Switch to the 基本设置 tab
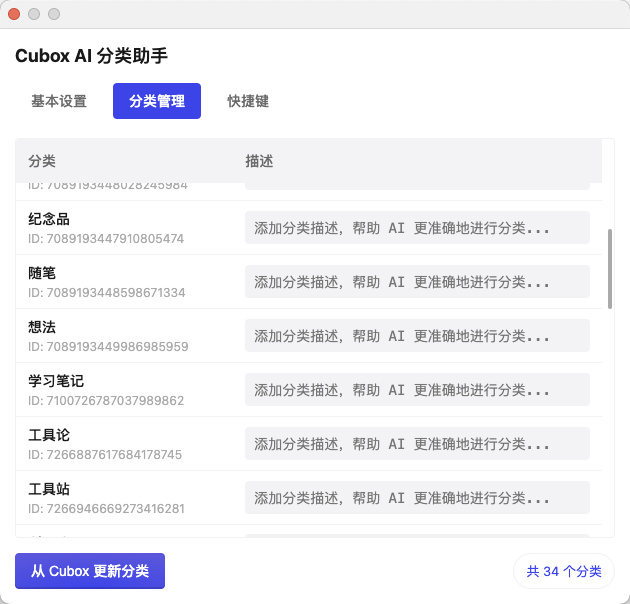The image size is (630, 604). 59,101
